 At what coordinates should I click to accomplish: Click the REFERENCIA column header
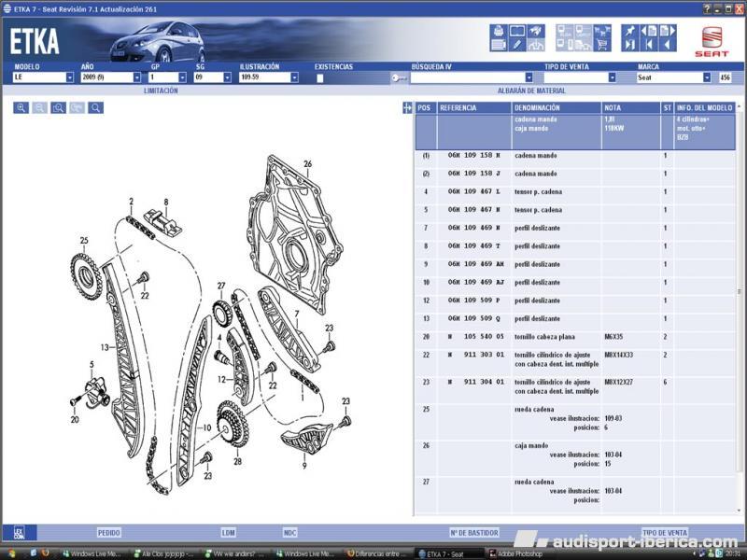click(x=474, y=108)
